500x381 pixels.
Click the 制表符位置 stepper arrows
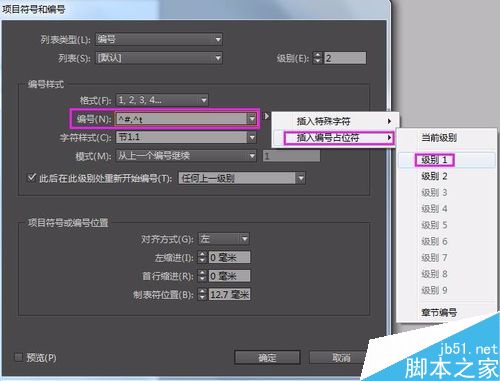point(202,294)
